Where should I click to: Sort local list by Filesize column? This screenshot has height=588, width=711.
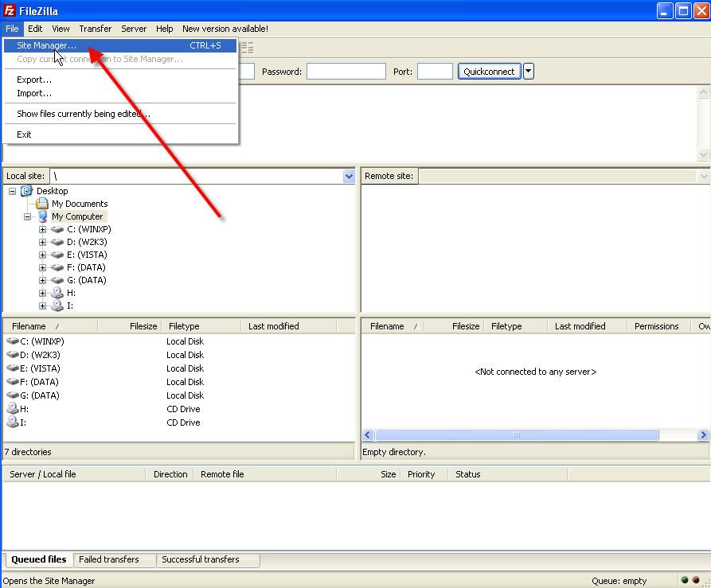tap(129, 326)
